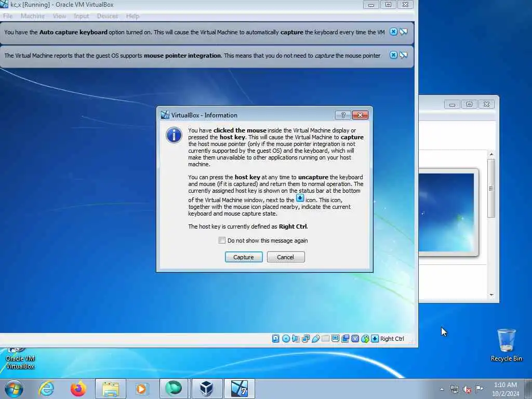
Task: Click the VirtualBox icon in VM window title bar
Action: tap(4, 4)
